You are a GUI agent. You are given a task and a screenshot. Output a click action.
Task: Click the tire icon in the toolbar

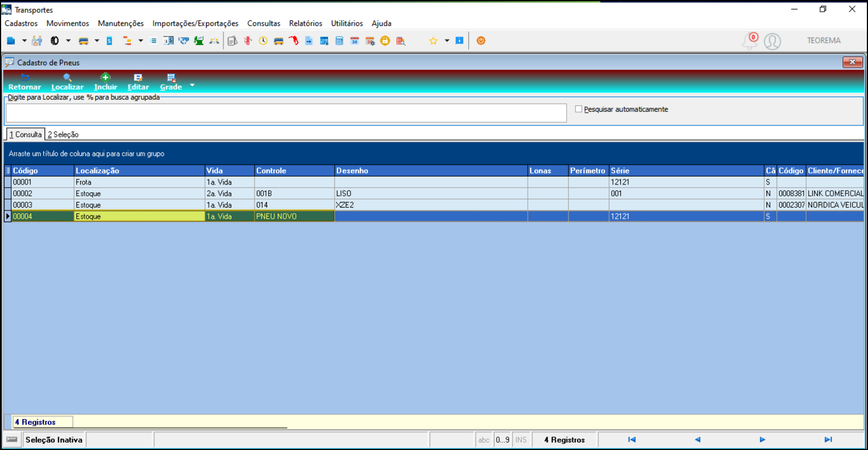(x=55, y=41)
